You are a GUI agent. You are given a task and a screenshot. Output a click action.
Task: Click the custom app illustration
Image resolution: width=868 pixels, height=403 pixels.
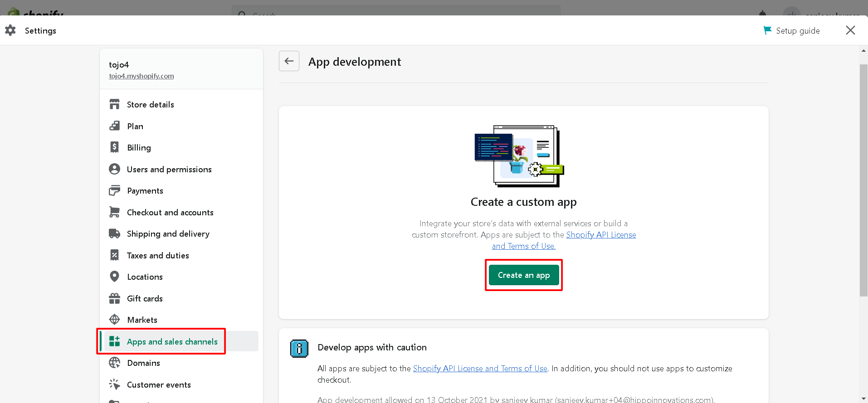click(x=519, y=156)
